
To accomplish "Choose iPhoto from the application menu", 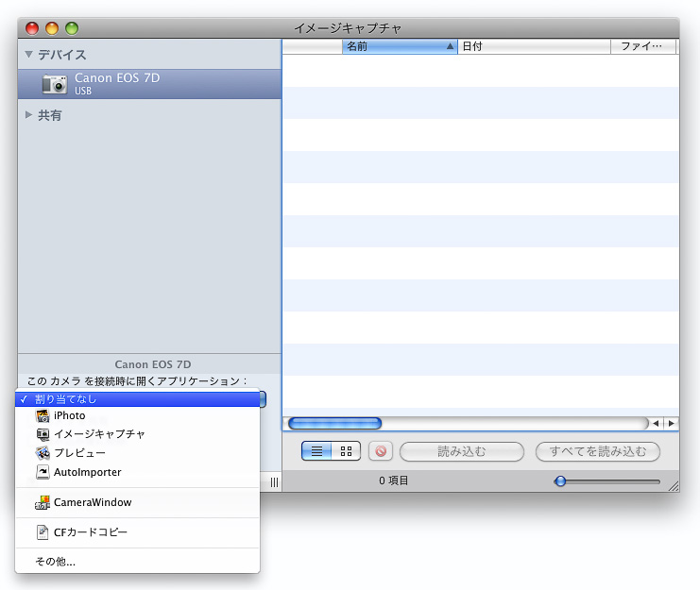I will coord(69,415).
